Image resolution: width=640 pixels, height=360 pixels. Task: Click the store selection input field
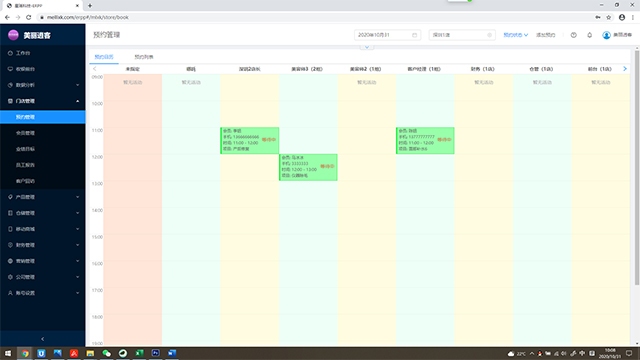(x=462, y=35)
